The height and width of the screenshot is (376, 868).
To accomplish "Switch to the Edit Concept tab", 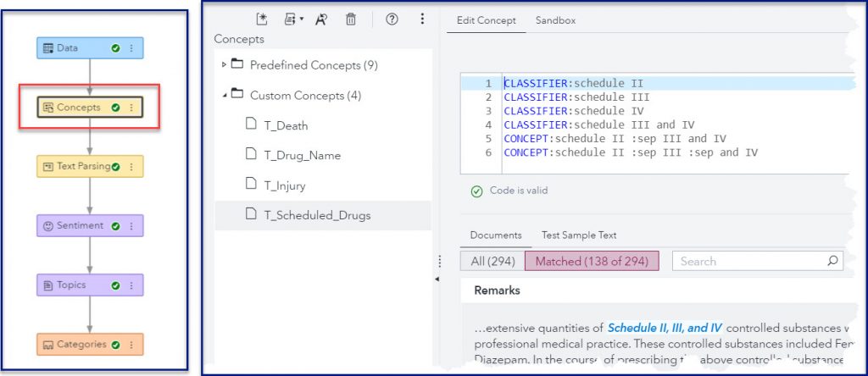I will [486, 20].
